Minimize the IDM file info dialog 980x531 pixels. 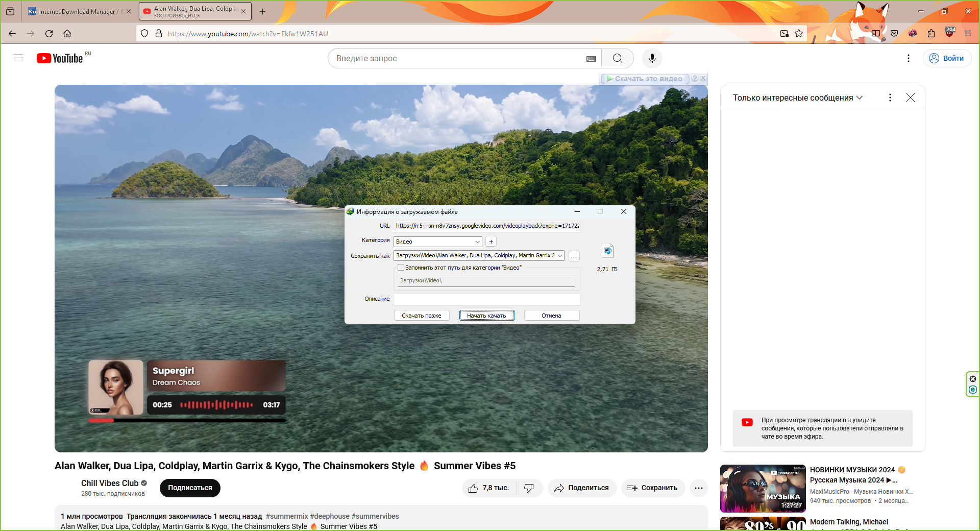click(577, 211)
